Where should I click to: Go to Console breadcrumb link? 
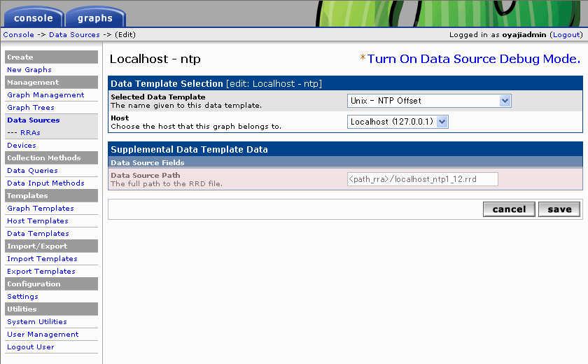pyautogui.click(x=18, y=34)
